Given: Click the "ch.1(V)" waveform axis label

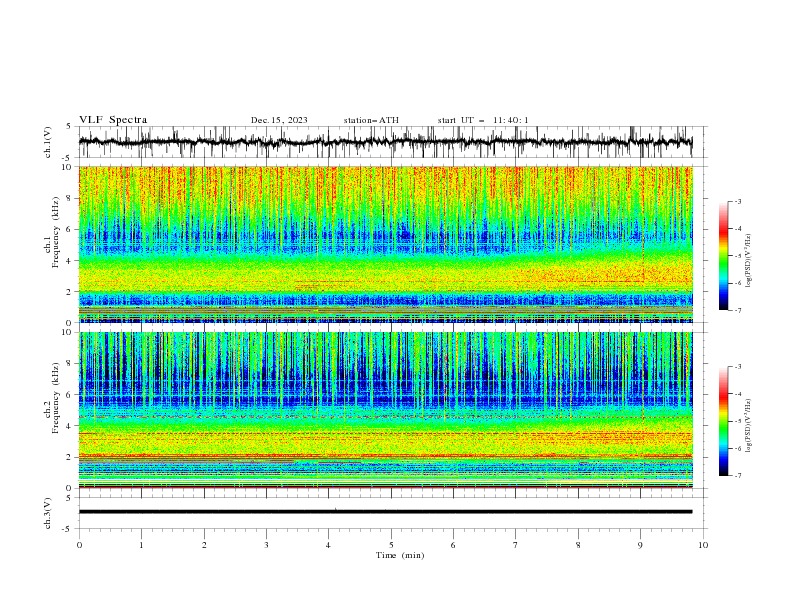Looking at the screenshot, I should (x=48, y=142).
